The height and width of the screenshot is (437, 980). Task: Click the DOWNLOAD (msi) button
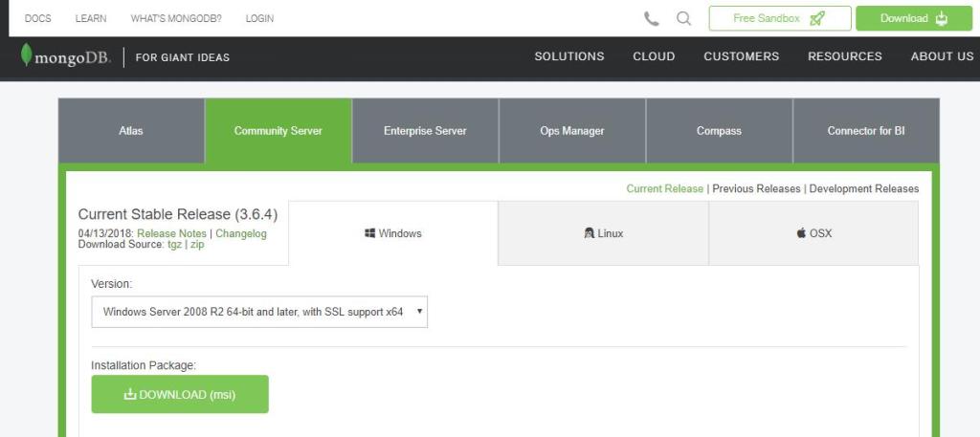180,394
